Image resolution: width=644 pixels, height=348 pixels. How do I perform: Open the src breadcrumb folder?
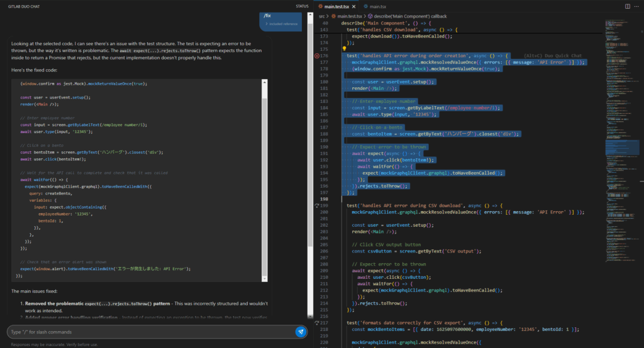(321, 16)
